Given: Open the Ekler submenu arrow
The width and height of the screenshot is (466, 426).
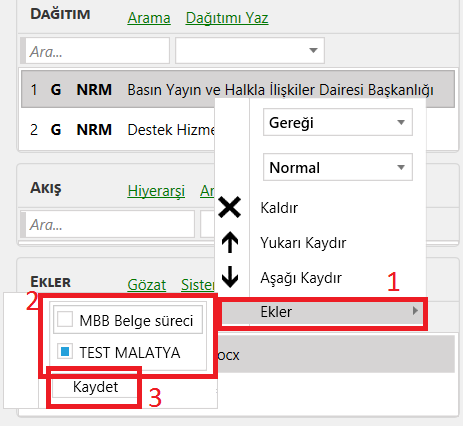Looking at the screenshot, I should pyautogui.click(x=415, y=311).
